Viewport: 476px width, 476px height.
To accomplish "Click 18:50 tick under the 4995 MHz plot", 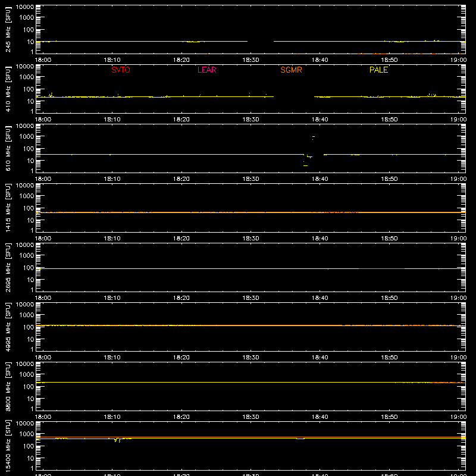I will tap(389, 358).
